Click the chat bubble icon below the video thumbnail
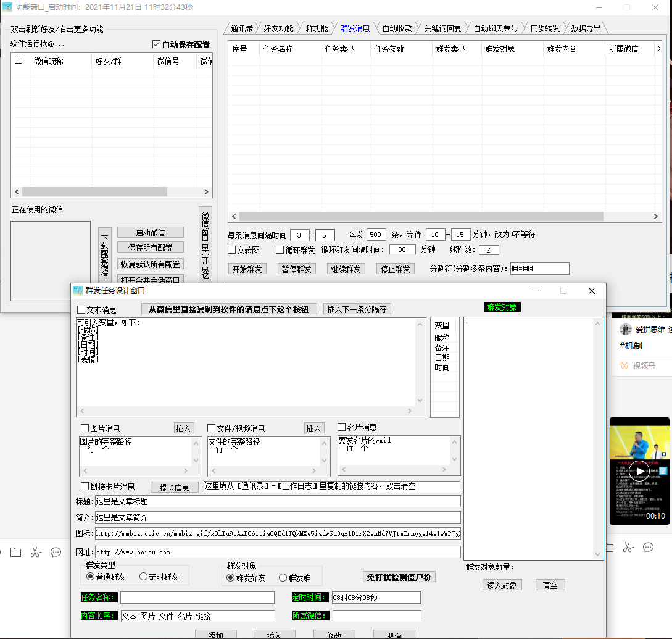Screen dimensions: 672x639 click(x=648, y=548)
